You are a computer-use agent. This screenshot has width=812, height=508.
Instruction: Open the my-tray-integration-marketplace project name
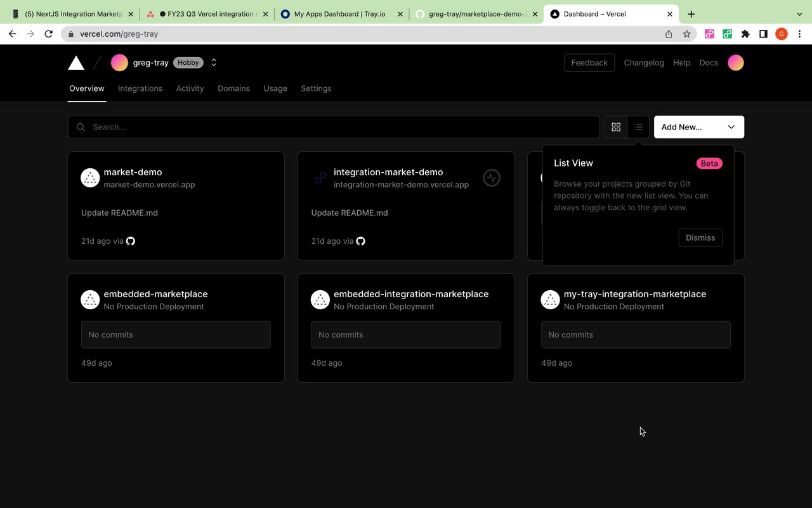click(635, 294)
